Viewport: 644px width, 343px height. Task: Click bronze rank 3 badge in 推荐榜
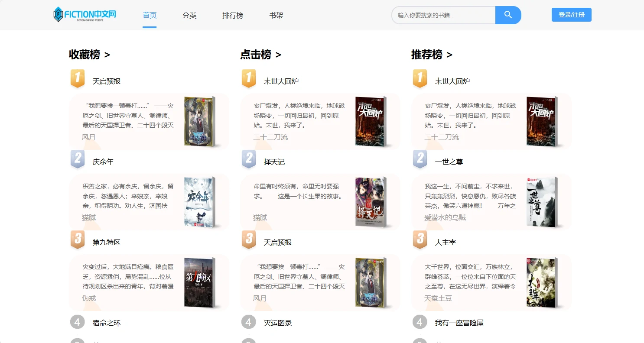[420, 239]
